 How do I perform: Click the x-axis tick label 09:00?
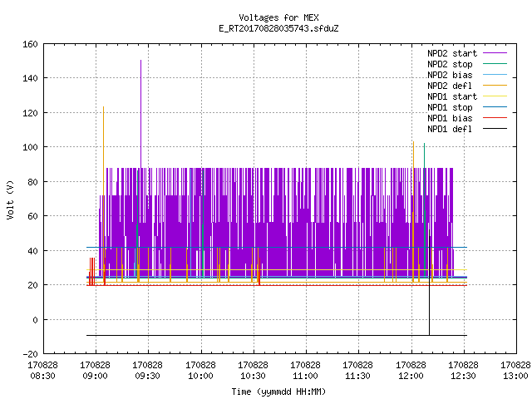(95, 376)
